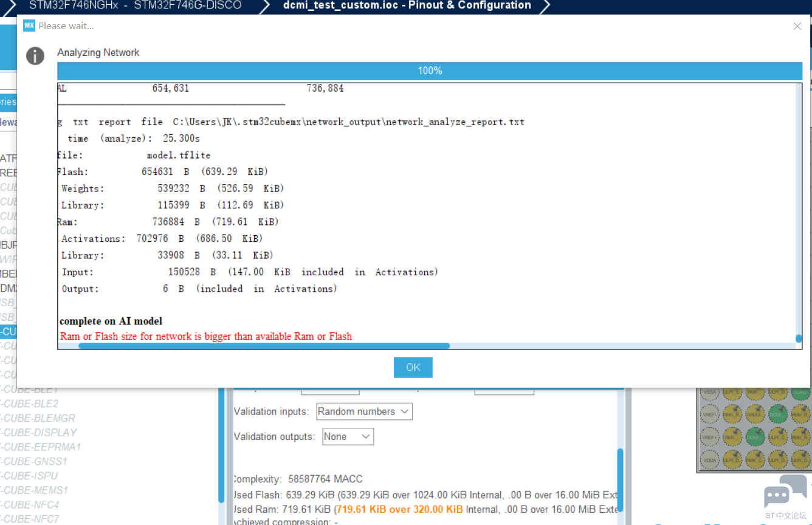The width and height of the screenshot is (812, 525).
Task: Select the -CUBE-NFC7 pack in the list
Action: (30, 519)
